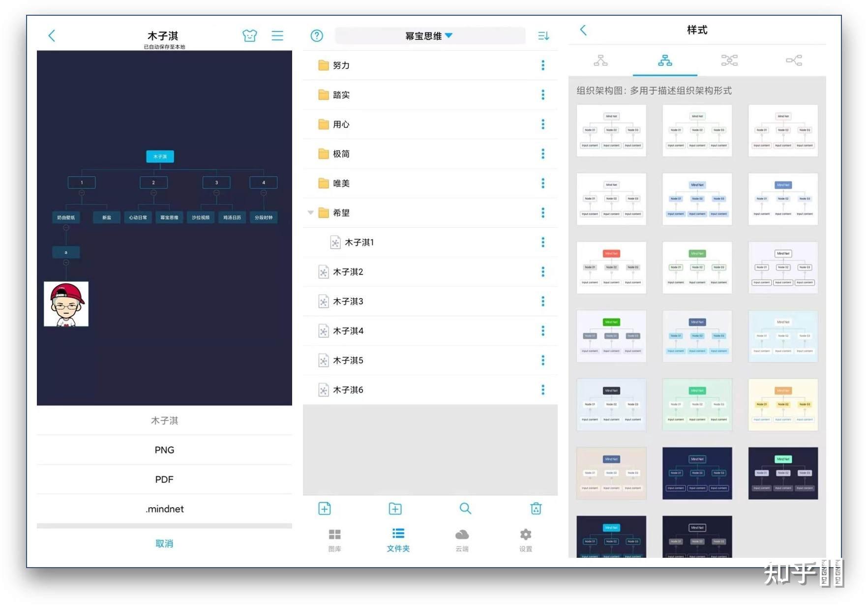Screen dimensions: 868x605
Task: Open more options for 木子淇2 file
Action: [543, 272]
